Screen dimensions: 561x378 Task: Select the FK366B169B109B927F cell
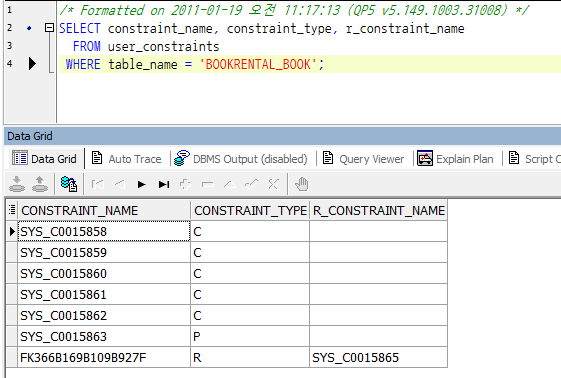pos(104,358)
